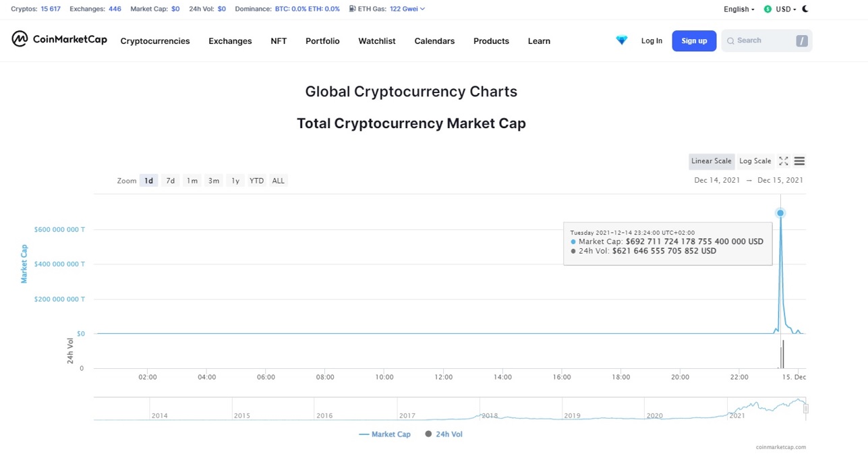Toggle dark mode moon icon

pos(805,9)
